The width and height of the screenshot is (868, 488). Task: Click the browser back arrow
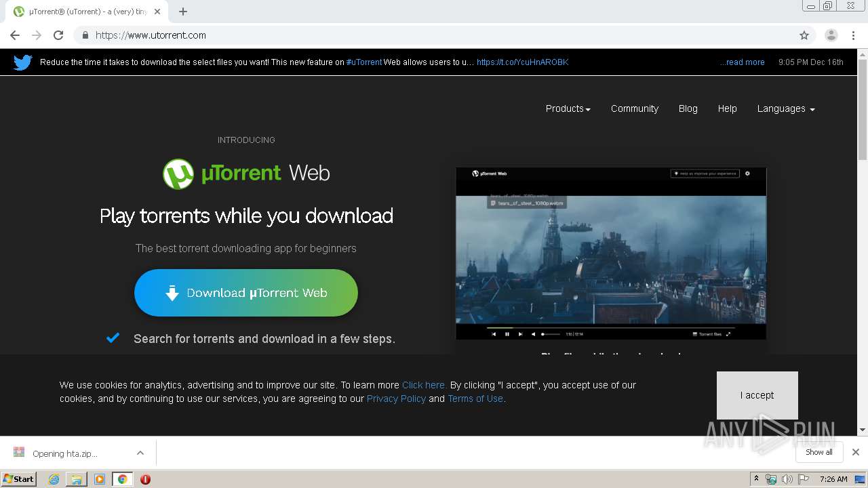[x=15, y=35]
